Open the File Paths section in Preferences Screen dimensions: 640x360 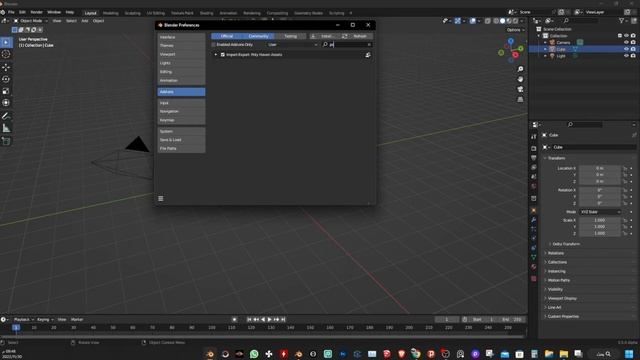tap(181, 149)
